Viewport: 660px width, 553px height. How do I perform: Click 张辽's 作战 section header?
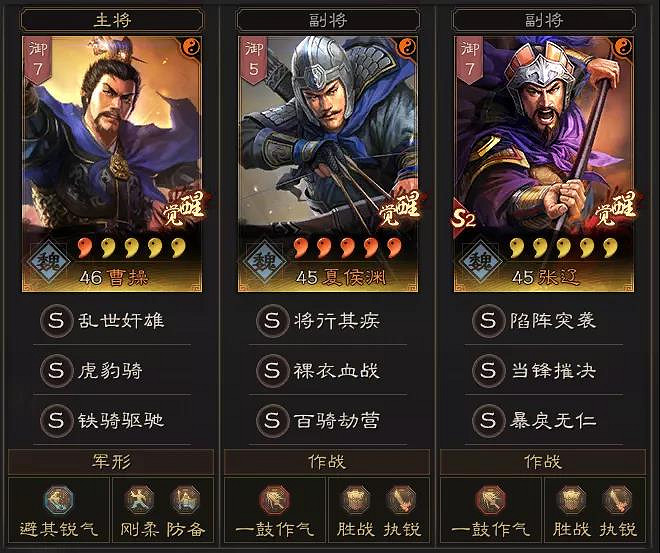pyautogui.click(x=543, y=462)
